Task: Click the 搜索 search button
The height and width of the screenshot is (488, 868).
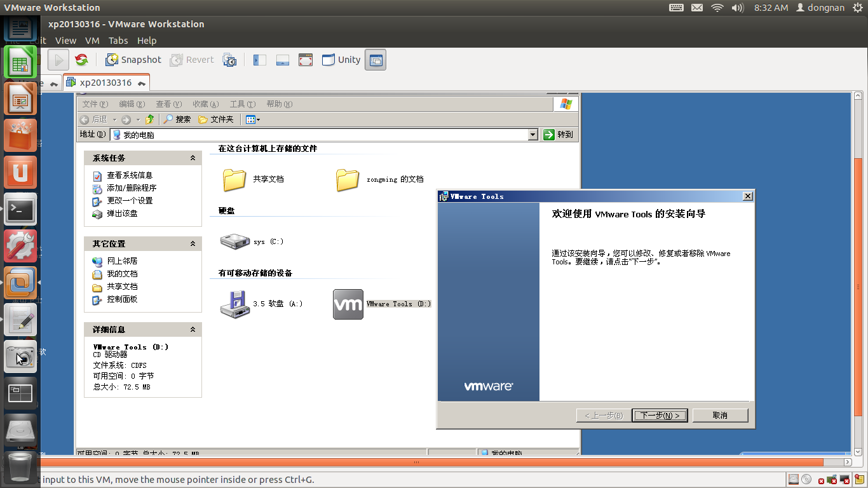Action: 177,119
